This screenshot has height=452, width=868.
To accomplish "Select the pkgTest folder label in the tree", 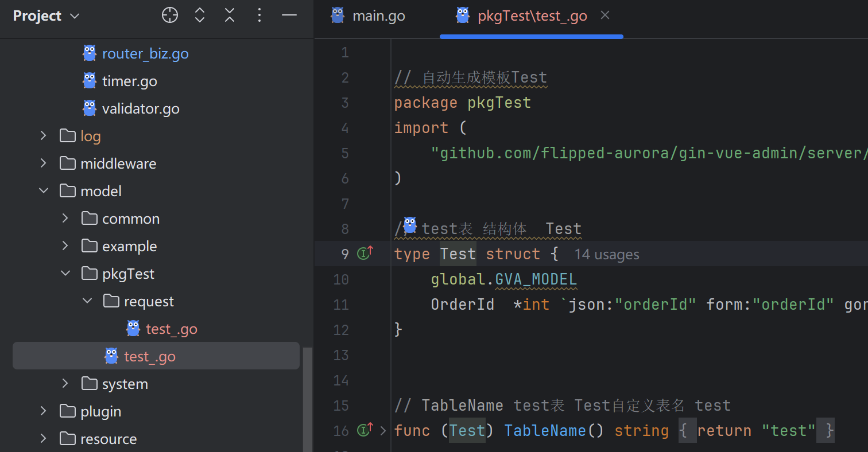I will pyautogui.click(x=128, y=274).
